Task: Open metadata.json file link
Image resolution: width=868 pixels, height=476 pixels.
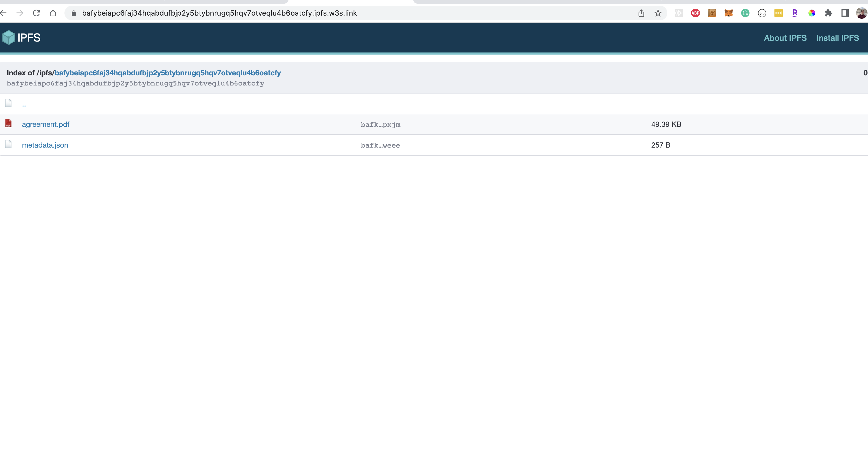Action: (45, 145)
